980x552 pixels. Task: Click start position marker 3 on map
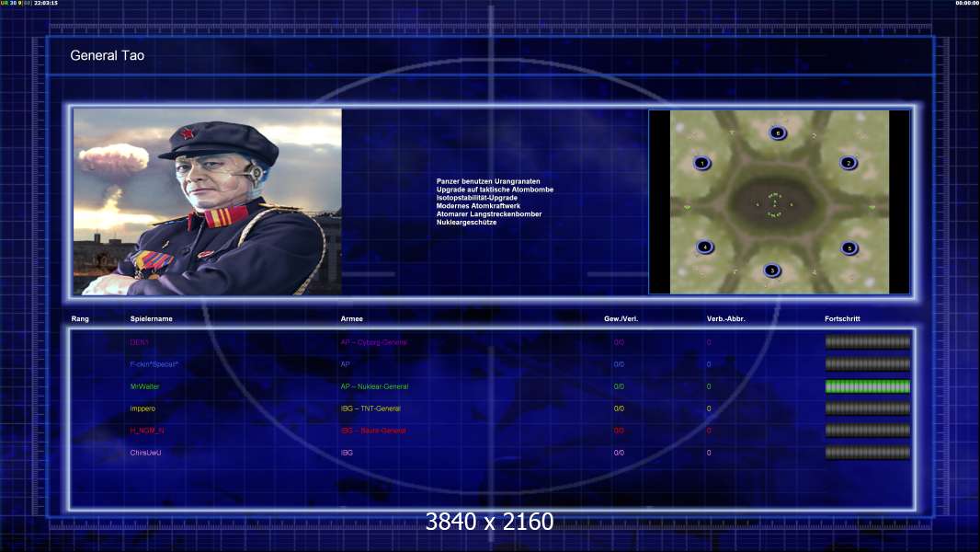[772, 270]
